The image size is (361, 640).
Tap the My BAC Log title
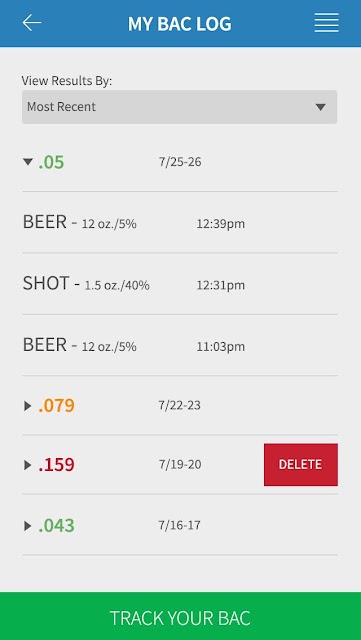point(180,24)
